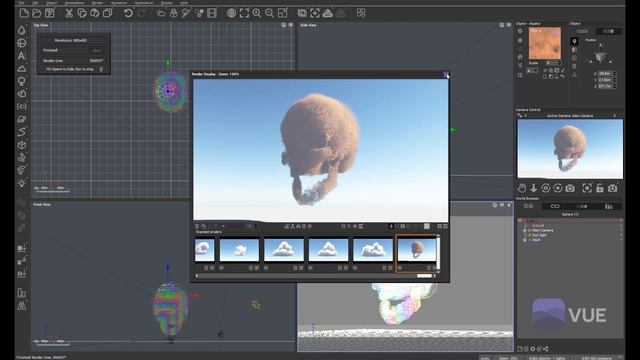Click the Paste icon in top toolbar
This screenshot has width=640, height=360.
(95, 13)
